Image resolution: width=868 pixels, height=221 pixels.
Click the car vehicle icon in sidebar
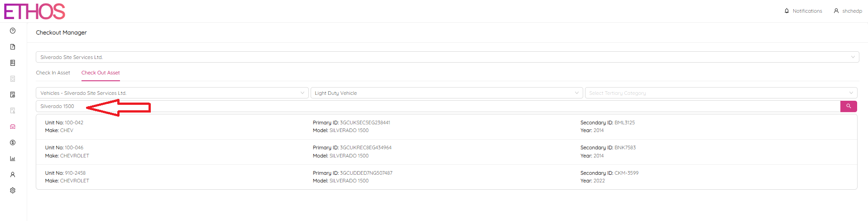pyautogui.click(x=13, y=127)
